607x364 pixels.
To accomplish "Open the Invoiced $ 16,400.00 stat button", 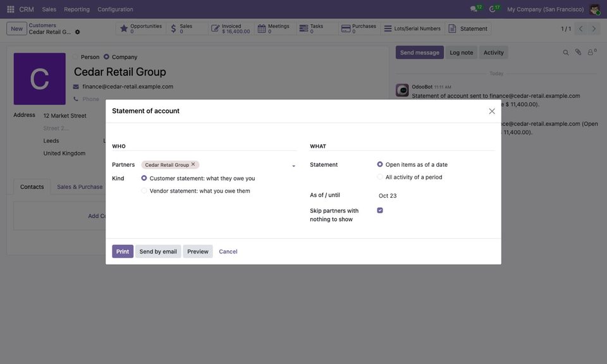I will (x=231, y=28).
